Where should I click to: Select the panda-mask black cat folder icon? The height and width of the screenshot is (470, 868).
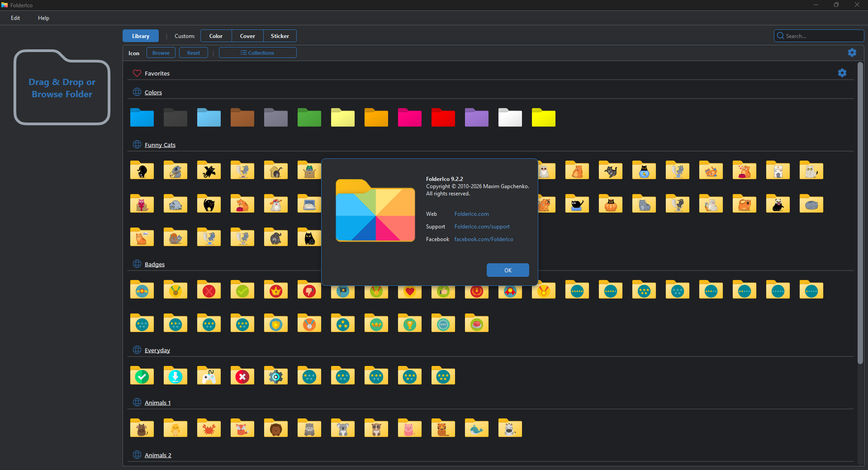(778, 204)
